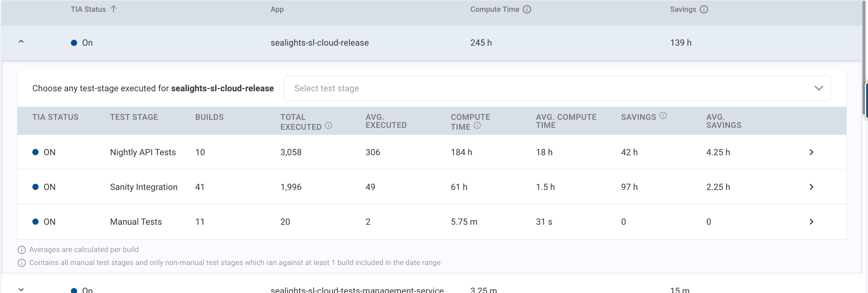Open the Select test stage dropdown
The image size is (868, 293).
[557, 88]
